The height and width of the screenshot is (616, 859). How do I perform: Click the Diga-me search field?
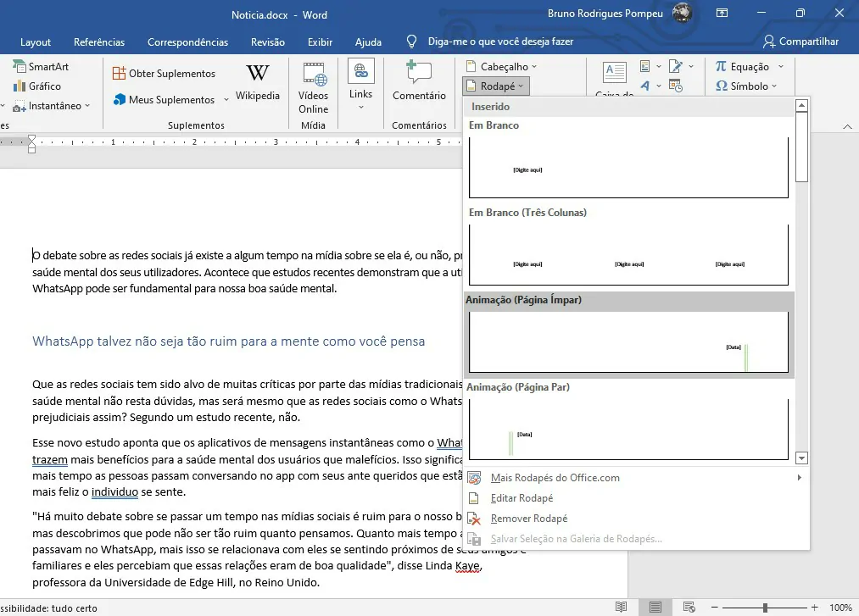(x=500, y=42)
